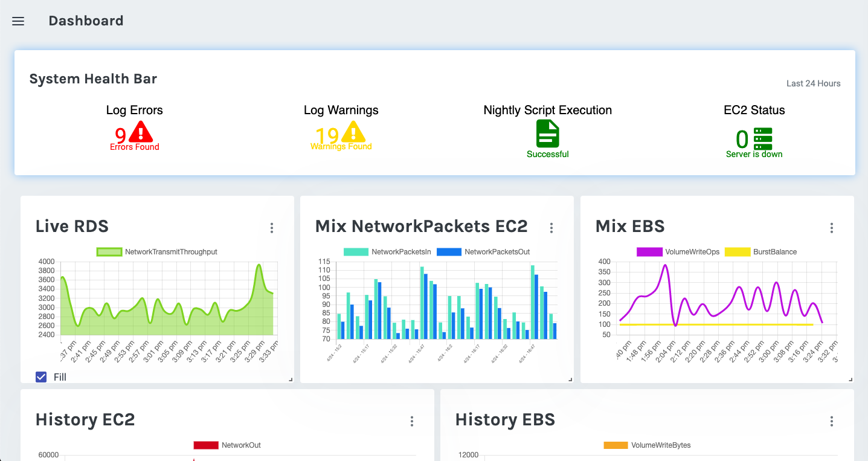Toggle the NetworkPacketsOut legend item
Viewport: 868px width, 461px height.
coord(483,252)
